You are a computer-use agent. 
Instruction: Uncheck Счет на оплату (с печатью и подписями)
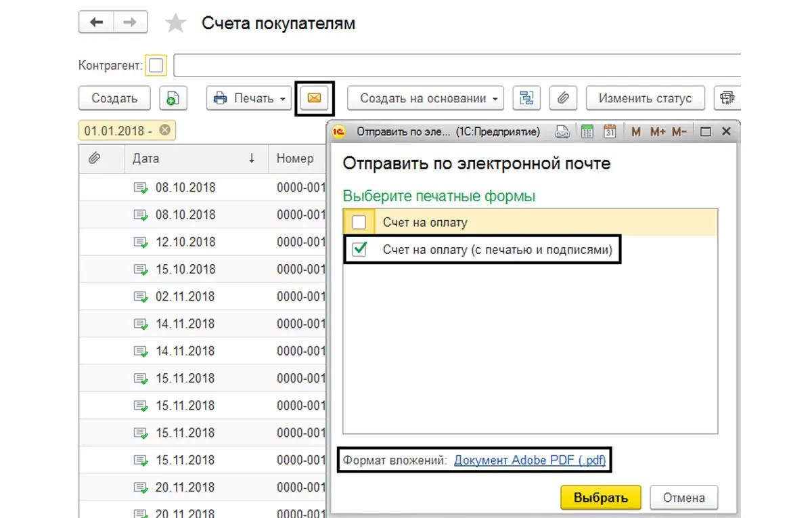[359, 249]
